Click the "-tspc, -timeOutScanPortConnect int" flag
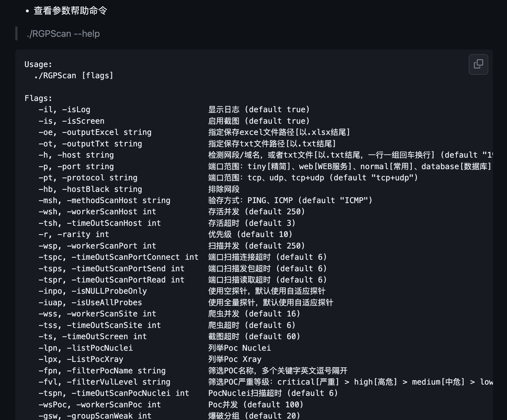 (x=119, y=257)
